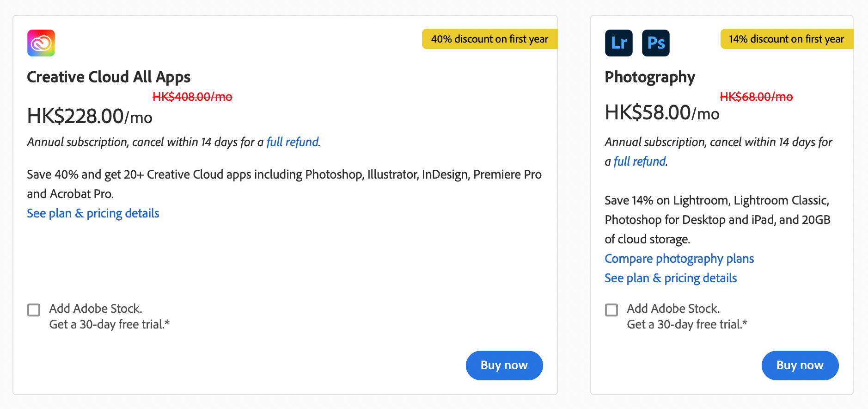Buy now the Creative Cloud All Apps plan
Viewport: 868px width, 409px height.
[x=504, y=365]
